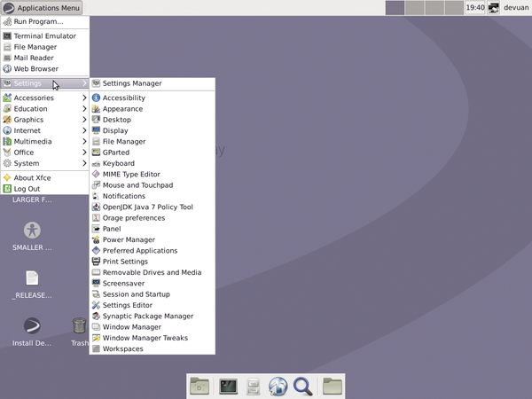532x399 pixels.
Task: Open Preferred Applications
Action: point(153,250)
